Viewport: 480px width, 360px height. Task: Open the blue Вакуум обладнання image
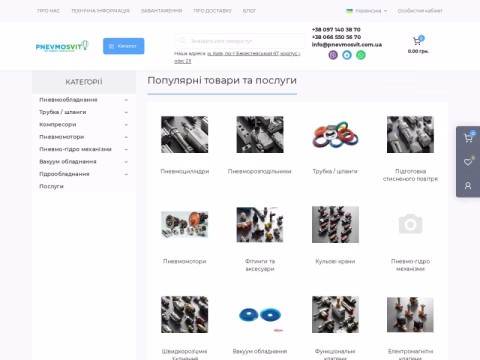point(260,315)
